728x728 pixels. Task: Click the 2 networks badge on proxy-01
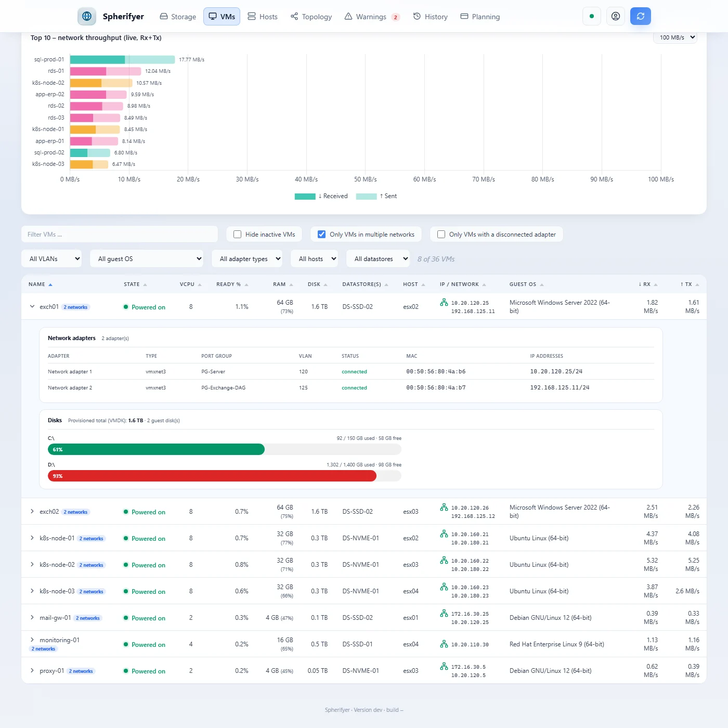pos(81,671)
